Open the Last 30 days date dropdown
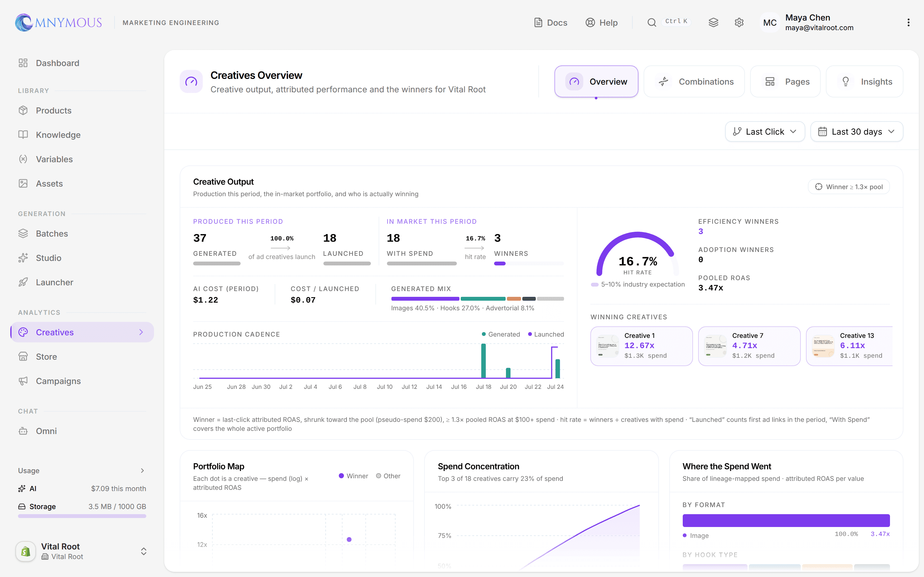 pyautogui.click(x=856, y=132)
